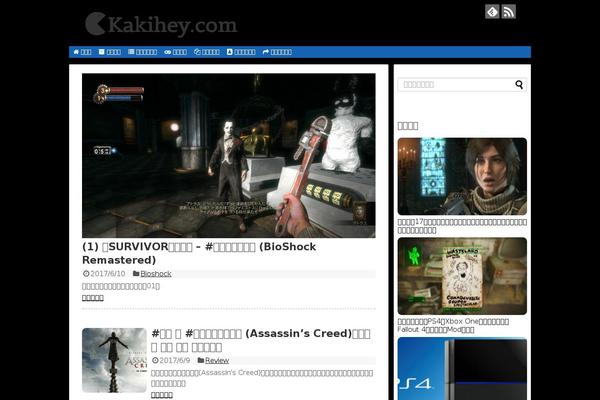Image resolution: width=600 pixels, height=400 pixels.
Task: Open the Review category link
Action: [217, 361]
